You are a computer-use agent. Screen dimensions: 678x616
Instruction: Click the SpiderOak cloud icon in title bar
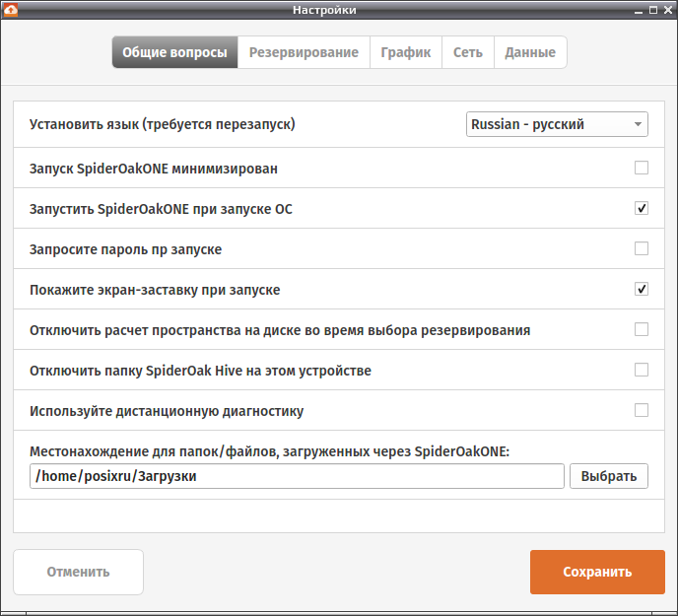[x=11, y=10]
